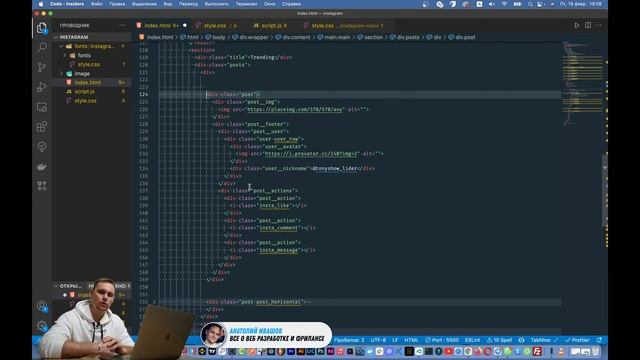Open the Вид menu
Viewport: 640px width, 360px height.
168,4
